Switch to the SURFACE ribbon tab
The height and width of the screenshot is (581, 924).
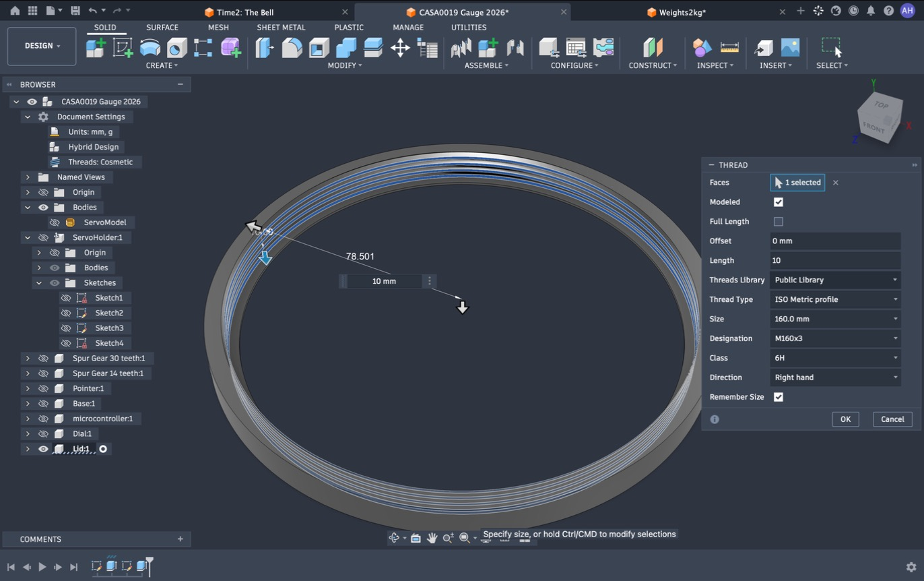tap(162, 28)
